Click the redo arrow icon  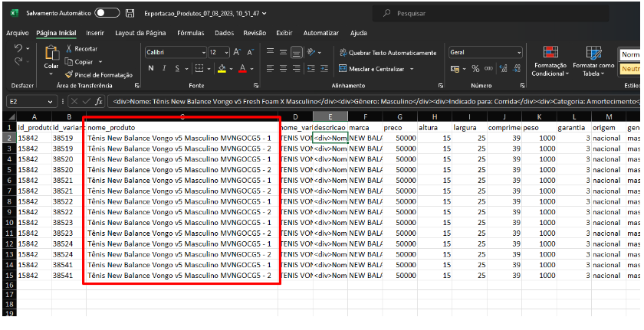click(x=18, y=61)
